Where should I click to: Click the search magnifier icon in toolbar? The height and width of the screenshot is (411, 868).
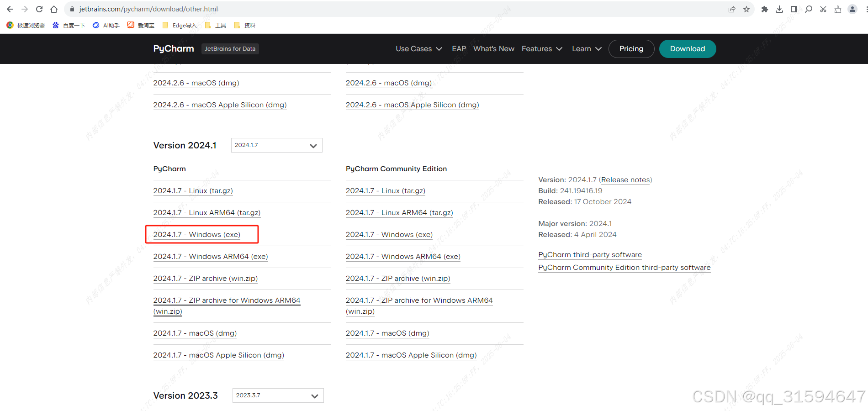coord(809,9)
